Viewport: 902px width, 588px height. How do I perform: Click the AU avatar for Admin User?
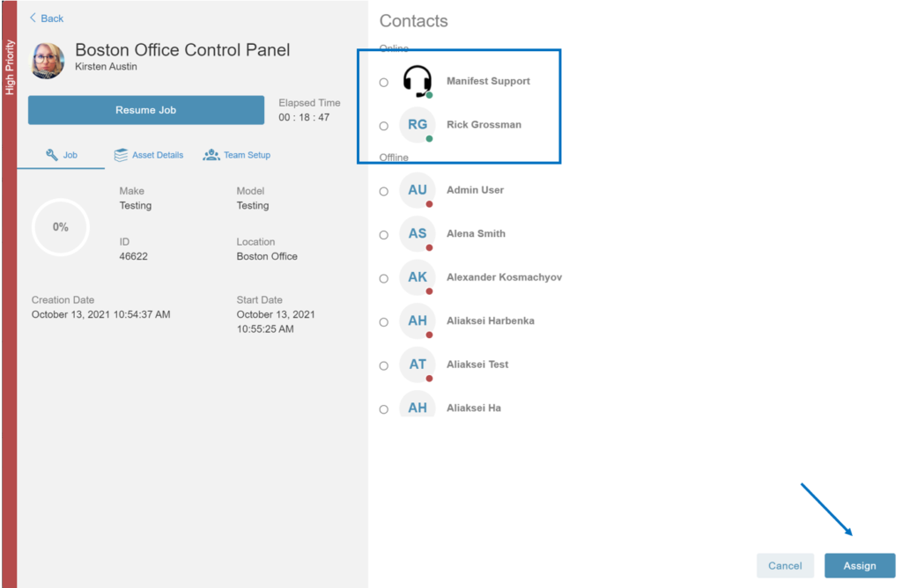point(417,190)
